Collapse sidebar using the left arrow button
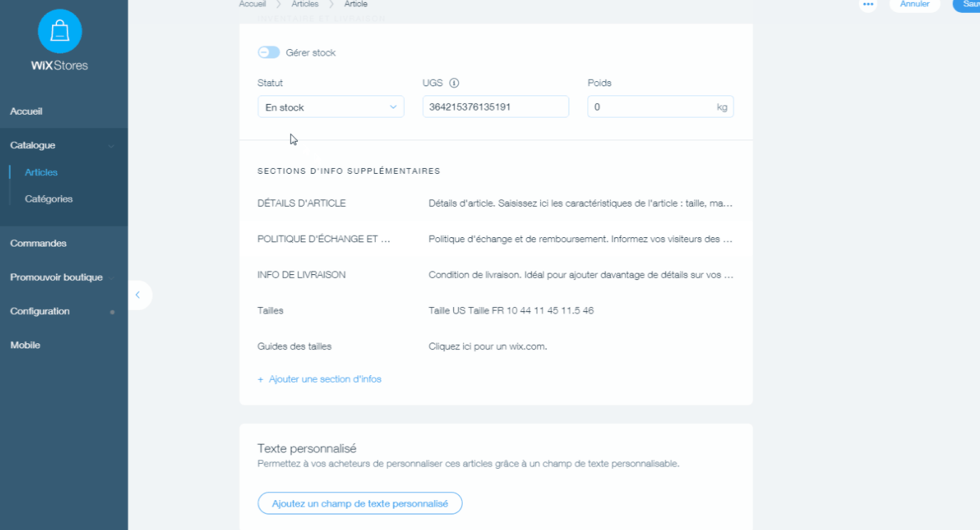This screenshot has width=980, height=530. 138,295
